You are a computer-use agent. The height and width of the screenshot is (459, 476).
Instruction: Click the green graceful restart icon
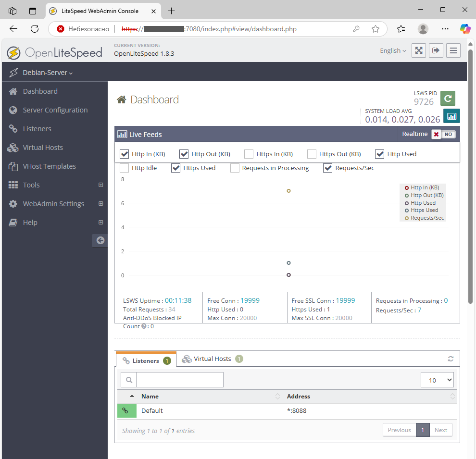click(448, 99)
